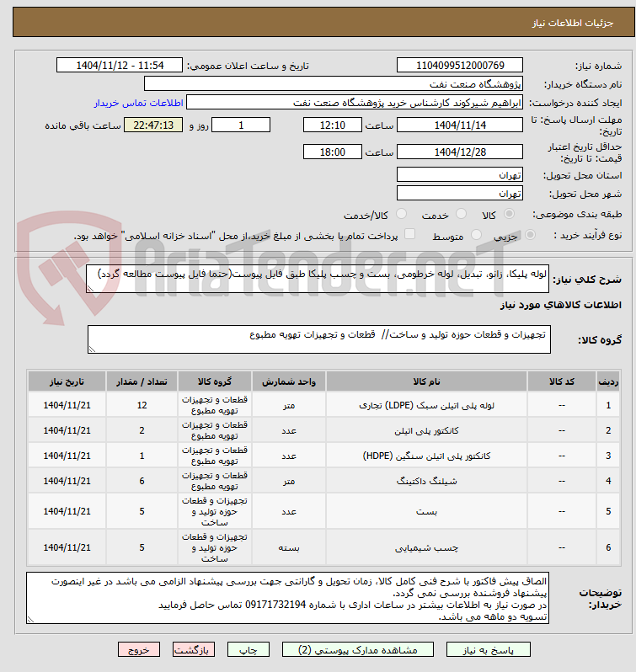This screenshot has height=672, width=636.
Task: Click the request creator field 'ابراهیم شیرکوند'
Action: point(355,103)
